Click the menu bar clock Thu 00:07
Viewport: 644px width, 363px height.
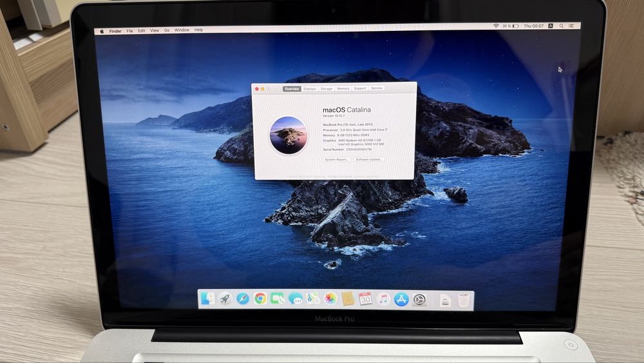[x=533, y=26]
